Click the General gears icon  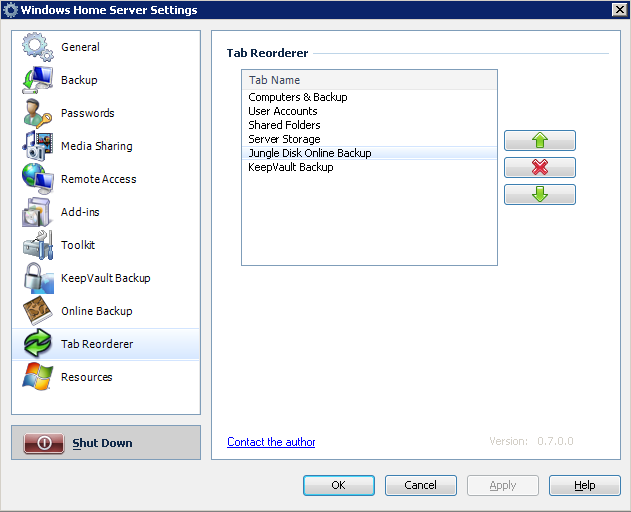tap(37, 47)
